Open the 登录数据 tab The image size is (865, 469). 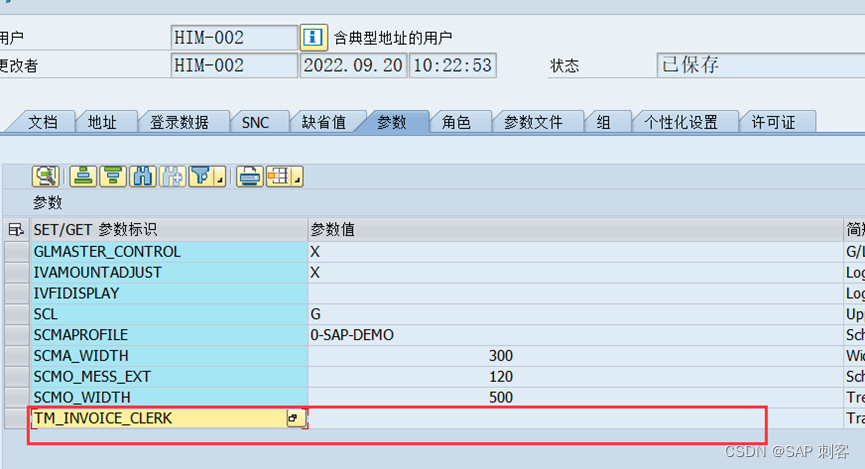[179, 122]
